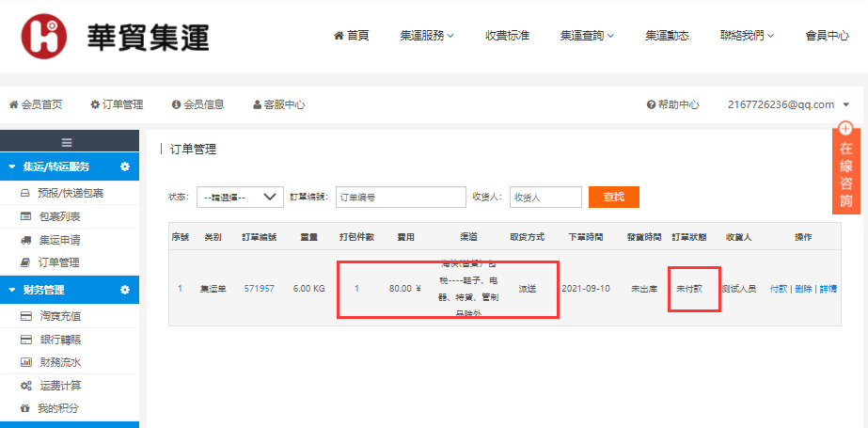Click the 付款 link for order 571957
The height and width of the screenshot is (428, 868).
pyautogui.click(x=779, y=288)
